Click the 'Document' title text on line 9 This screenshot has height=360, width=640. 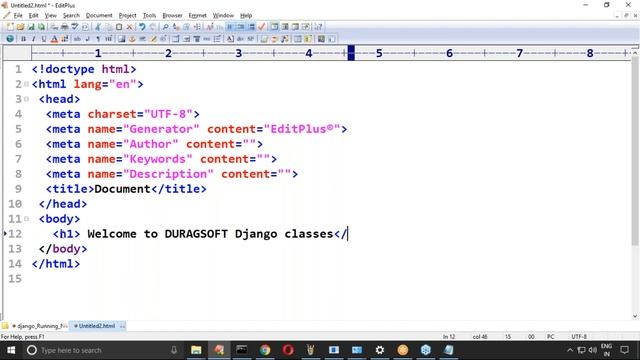click(x=122, y=189)
